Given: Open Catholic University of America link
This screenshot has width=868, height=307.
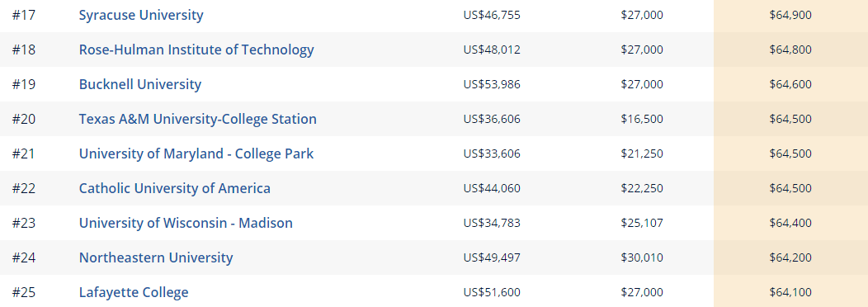Looking at the screenshot, I should pyautogui.click(x=175, y=188).
